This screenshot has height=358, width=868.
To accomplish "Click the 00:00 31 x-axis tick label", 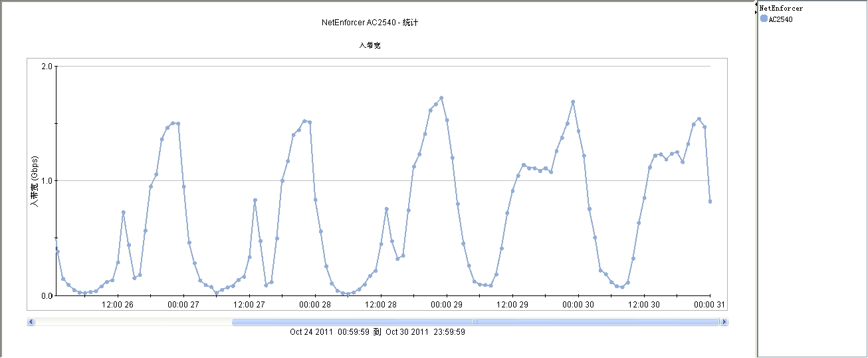I will (708, 305).
